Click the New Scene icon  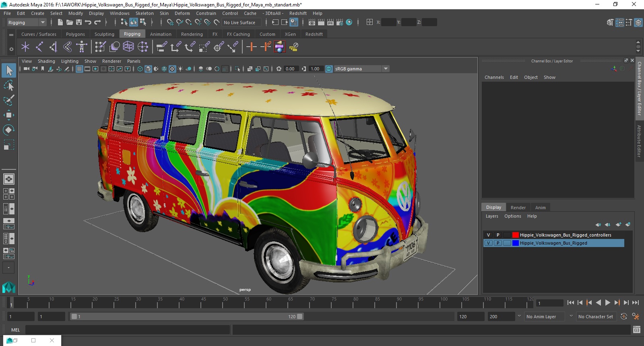(x=60, y=23)
